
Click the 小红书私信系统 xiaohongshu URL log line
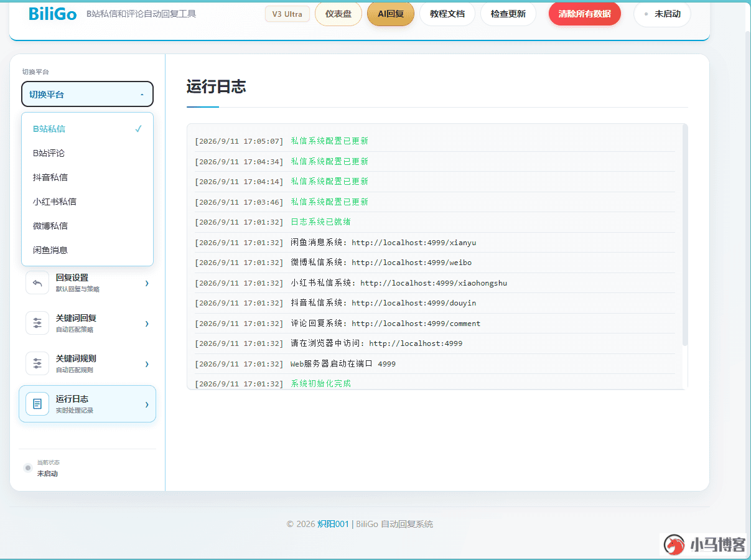(435, 283)
